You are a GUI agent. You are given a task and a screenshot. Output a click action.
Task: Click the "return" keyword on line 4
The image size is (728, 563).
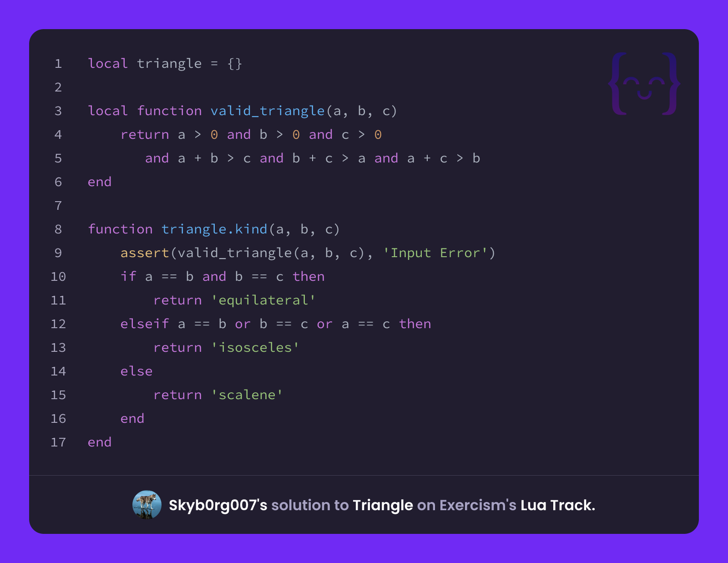(145, 135)
